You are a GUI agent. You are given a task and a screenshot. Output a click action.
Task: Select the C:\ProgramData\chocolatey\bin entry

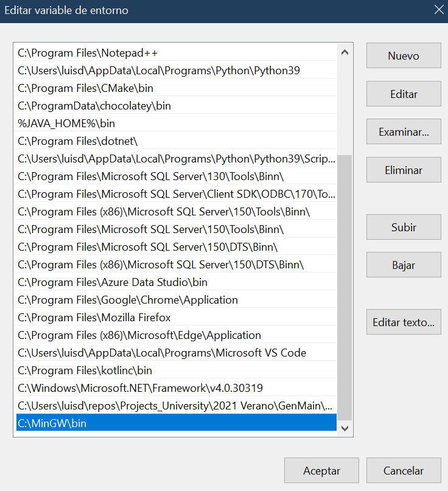coord(177,106)
